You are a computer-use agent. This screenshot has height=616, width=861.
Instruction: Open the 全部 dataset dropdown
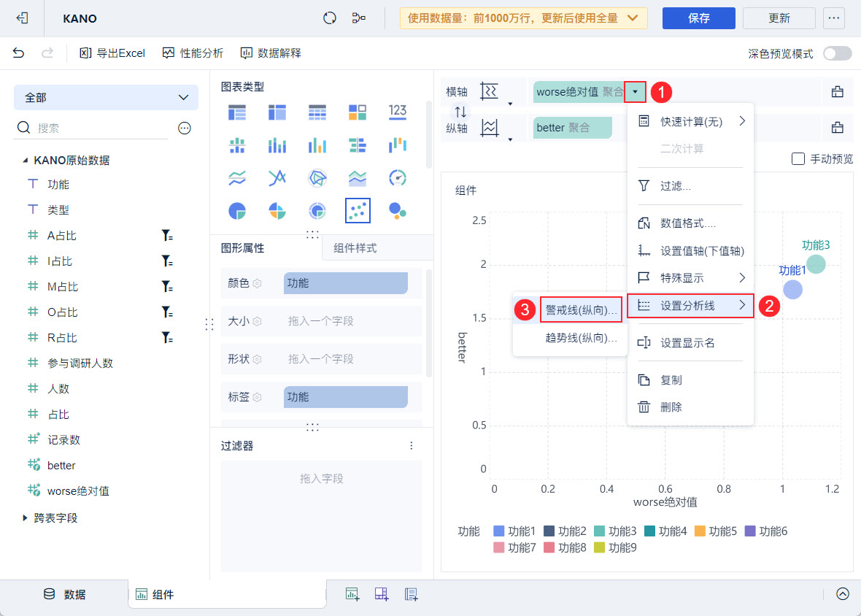point(106,97)
